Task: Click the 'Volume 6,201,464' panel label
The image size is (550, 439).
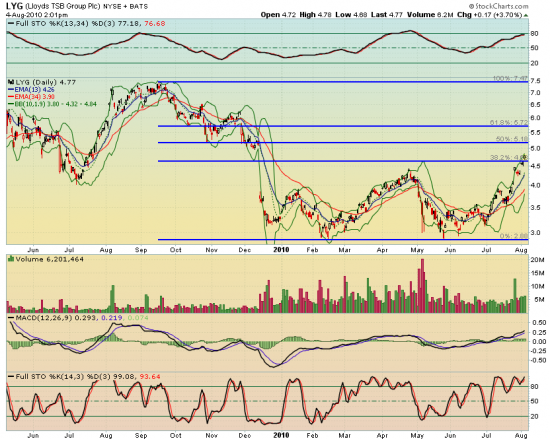Action: 49,259
